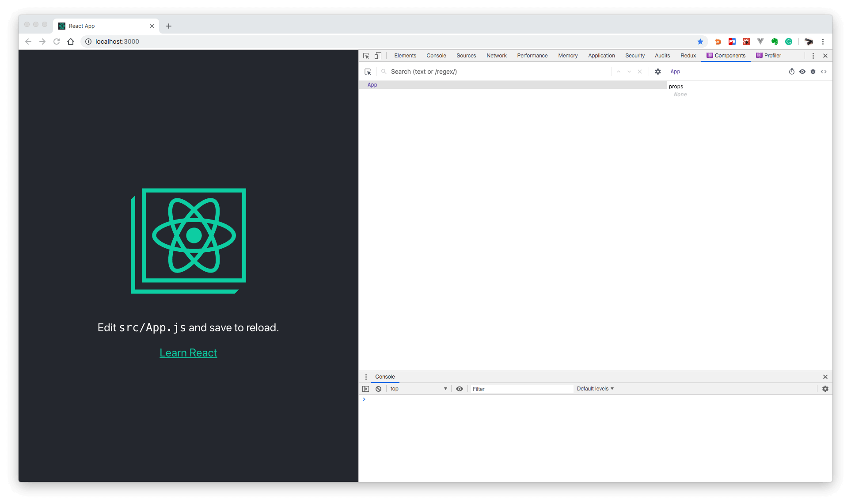Viewport: 851px width, 504px height.
Task: Click the App name in inspector header
Action: coord(675,72)
